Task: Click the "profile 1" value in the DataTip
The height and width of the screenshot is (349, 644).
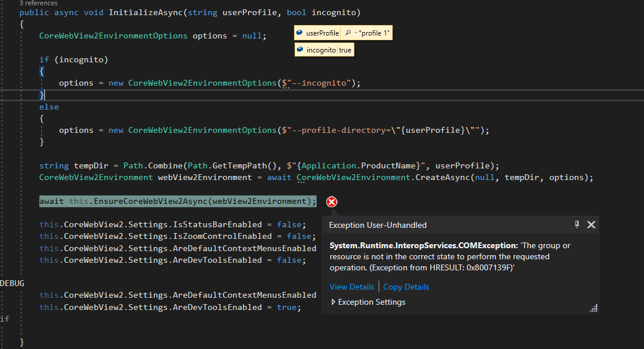Action: click(375, 33)
